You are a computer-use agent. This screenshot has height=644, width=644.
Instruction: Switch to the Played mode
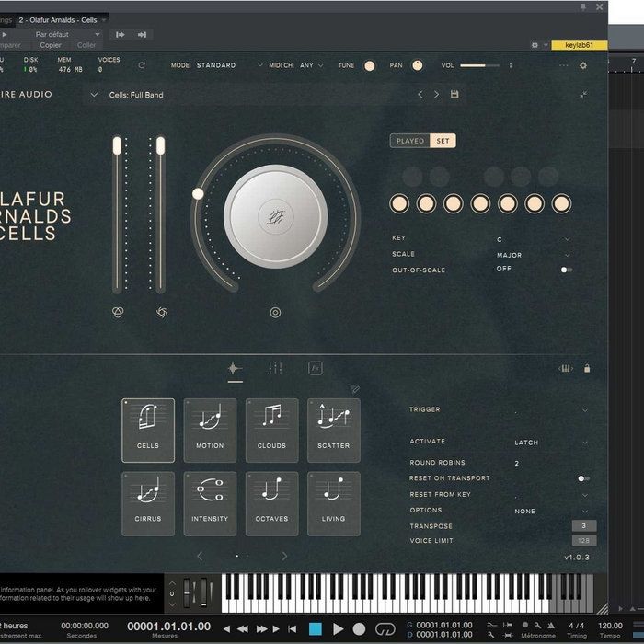(410, 141)
